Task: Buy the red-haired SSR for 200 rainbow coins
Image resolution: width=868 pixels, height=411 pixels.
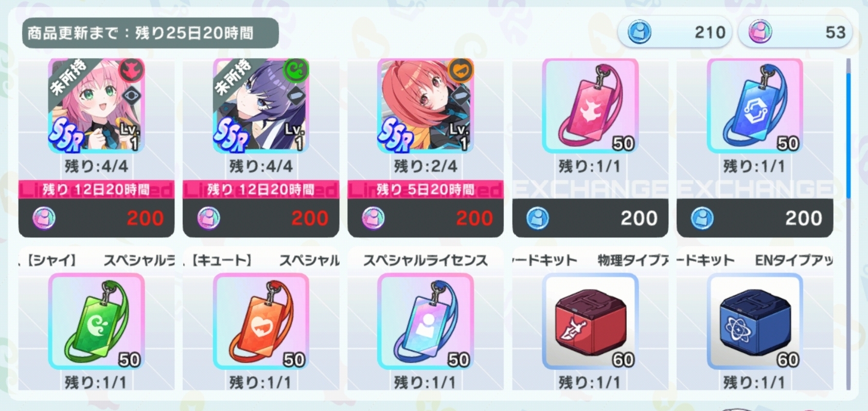Action: pyautogui.click(x=426, y=218)
